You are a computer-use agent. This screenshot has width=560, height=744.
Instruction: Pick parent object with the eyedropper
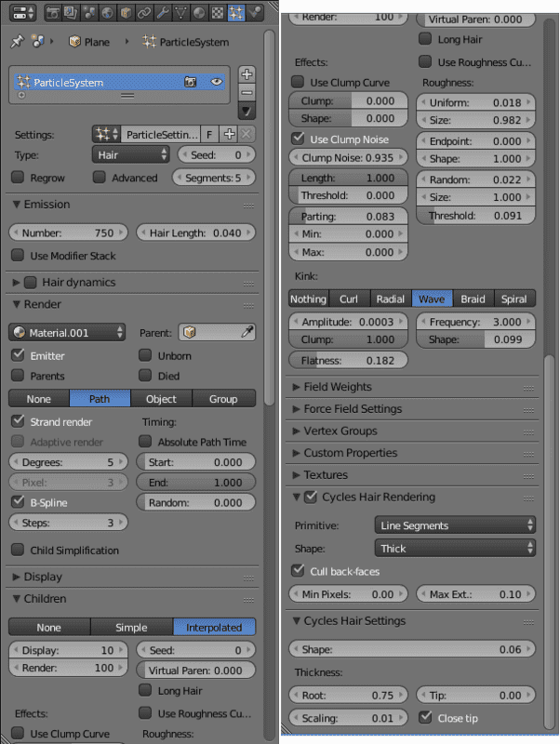pyautogui.click(x=247, y=332)
